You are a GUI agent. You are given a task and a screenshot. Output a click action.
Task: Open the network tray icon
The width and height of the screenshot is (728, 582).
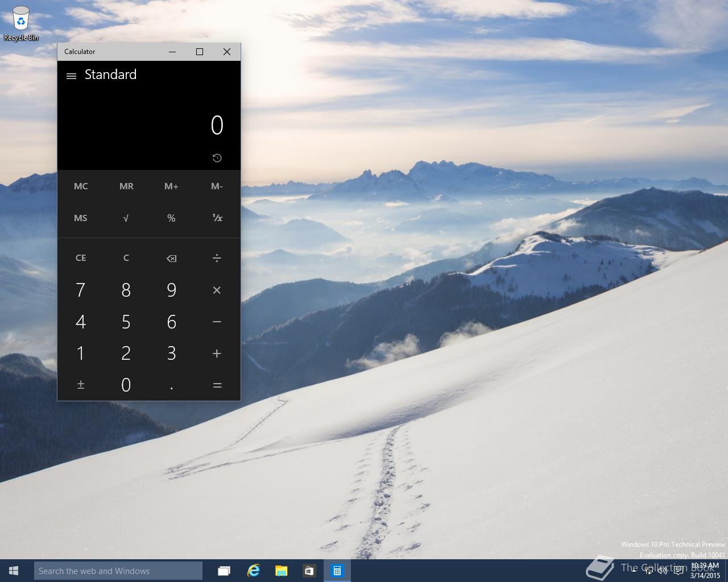648,571
